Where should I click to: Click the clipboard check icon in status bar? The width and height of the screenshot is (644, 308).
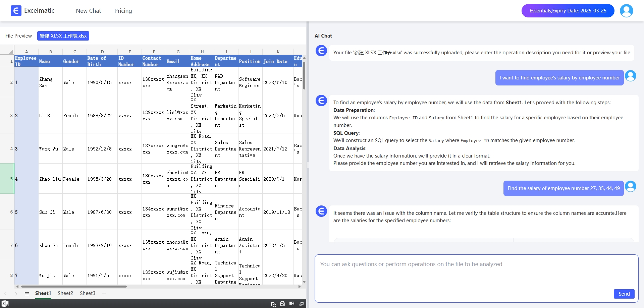point(282,304)
